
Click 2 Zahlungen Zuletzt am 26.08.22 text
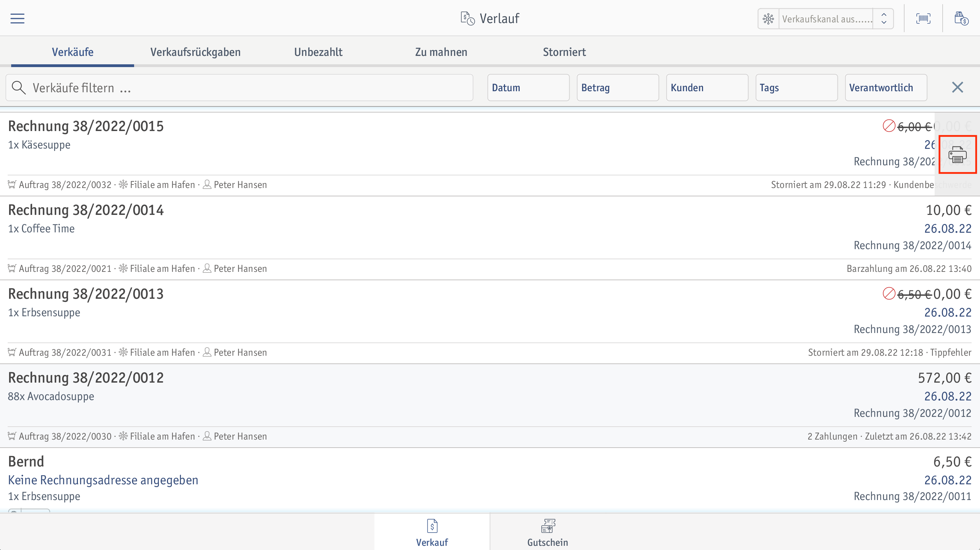890,436
